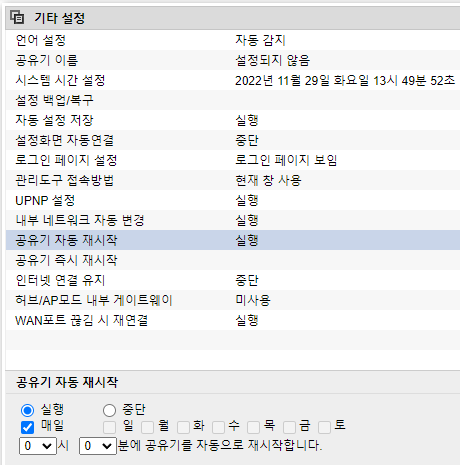The width and height of the screenshot is (460, 465).
Task: Select the 내부 네트워크 자동 변경 row
Action: 233,220
